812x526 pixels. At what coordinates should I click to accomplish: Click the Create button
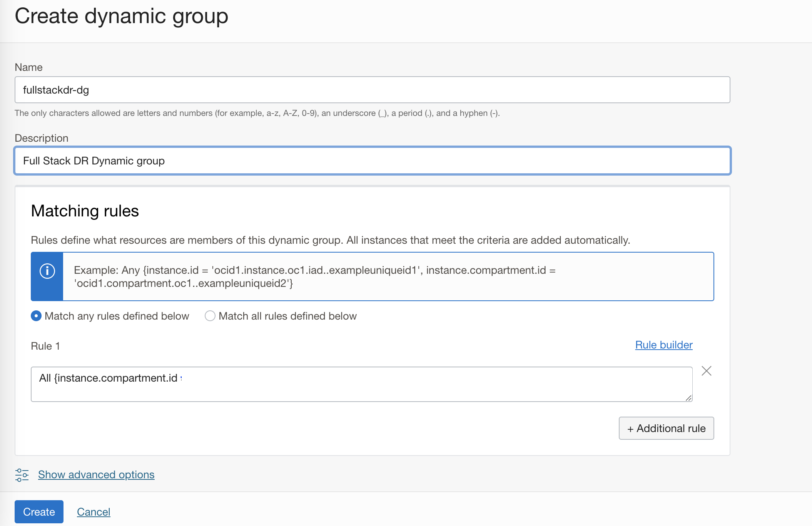click(x=38, y=511)
